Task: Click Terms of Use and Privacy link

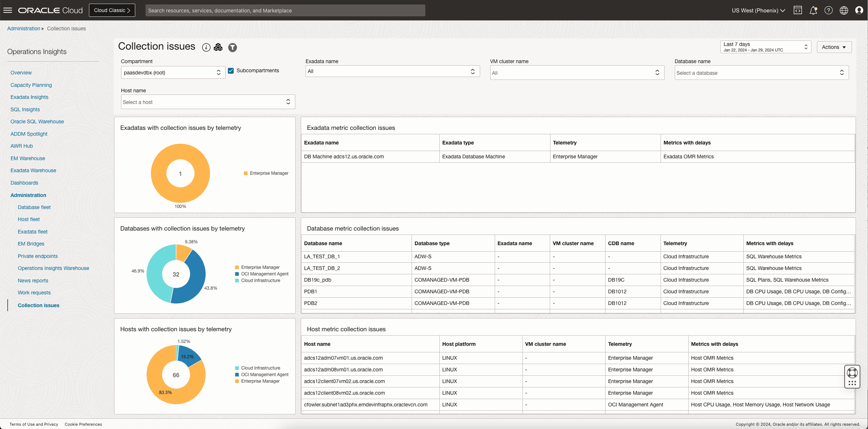Action: point(33,424)
